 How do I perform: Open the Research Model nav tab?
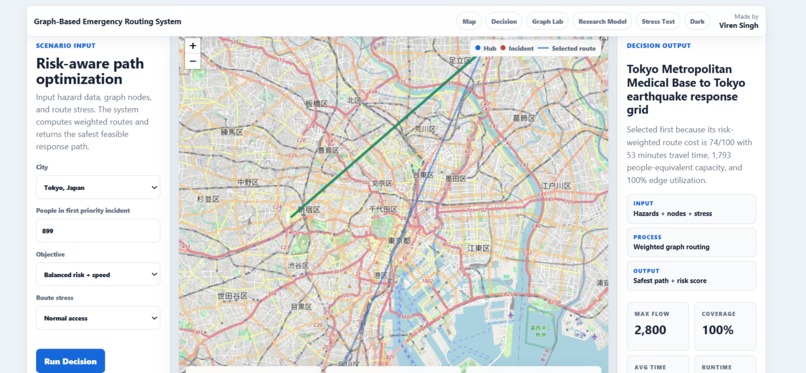602,22
